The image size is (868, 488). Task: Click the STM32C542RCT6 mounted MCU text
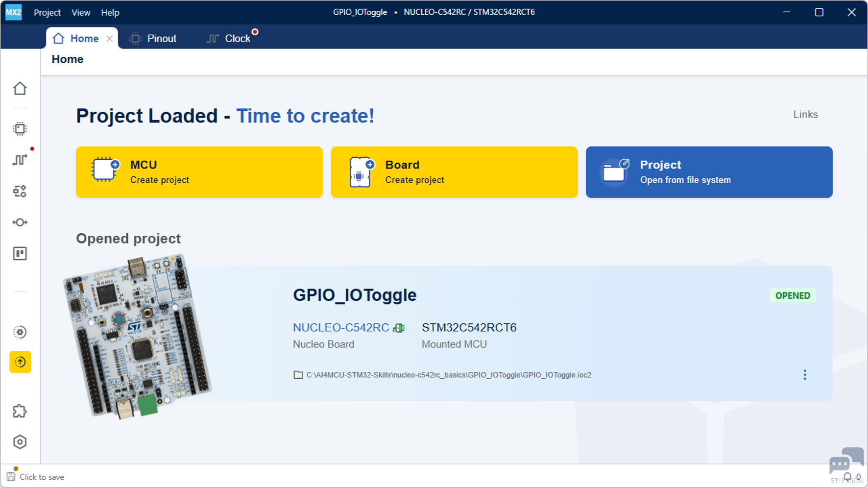469,327
